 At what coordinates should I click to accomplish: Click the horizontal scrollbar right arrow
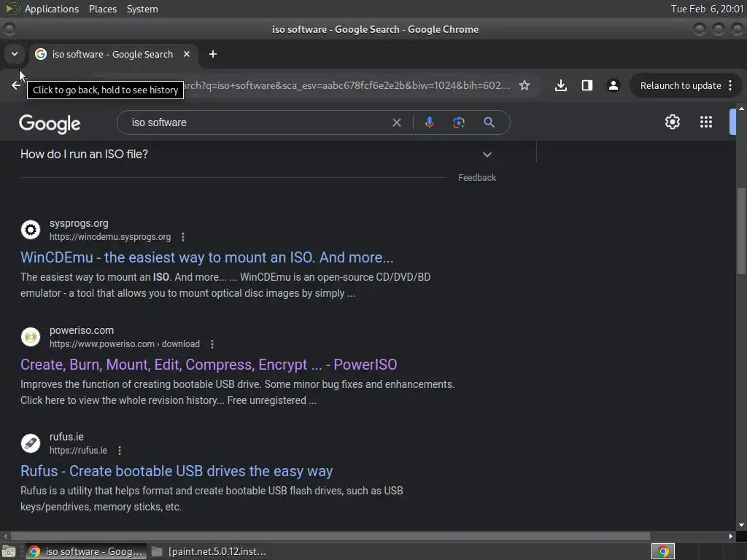731,536
